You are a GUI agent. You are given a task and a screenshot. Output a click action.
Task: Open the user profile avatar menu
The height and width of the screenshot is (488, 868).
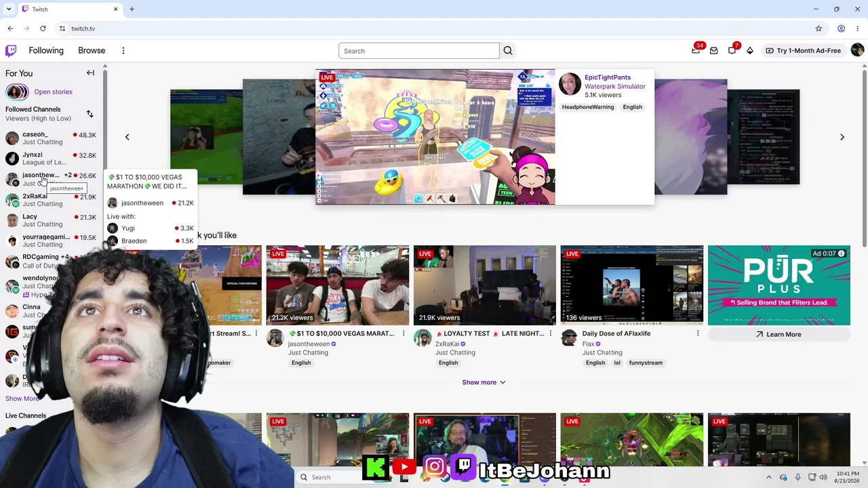tap(857, 50)
